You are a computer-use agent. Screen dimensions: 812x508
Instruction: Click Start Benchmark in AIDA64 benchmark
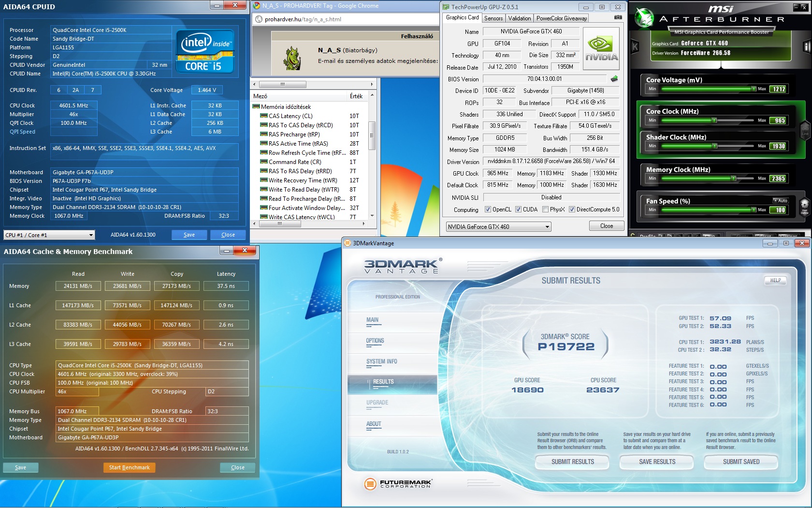pos(129,467)
